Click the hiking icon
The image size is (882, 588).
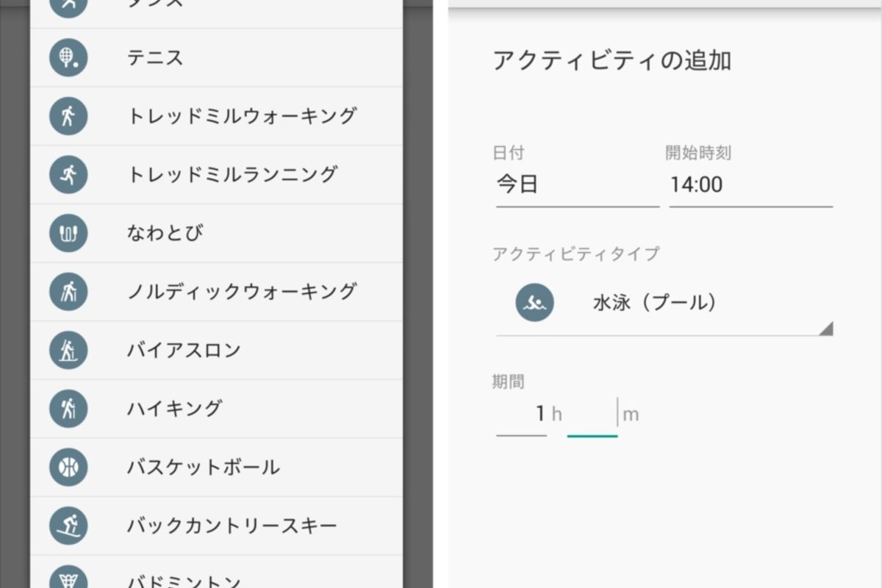pyautogui.click(x=68, y=409)
